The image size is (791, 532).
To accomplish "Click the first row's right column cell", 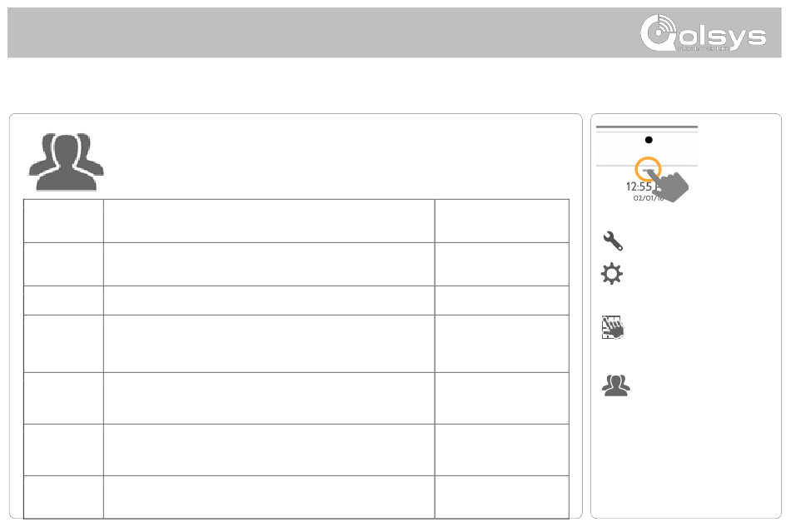I will pyautogui.click(x=502, y=221).
